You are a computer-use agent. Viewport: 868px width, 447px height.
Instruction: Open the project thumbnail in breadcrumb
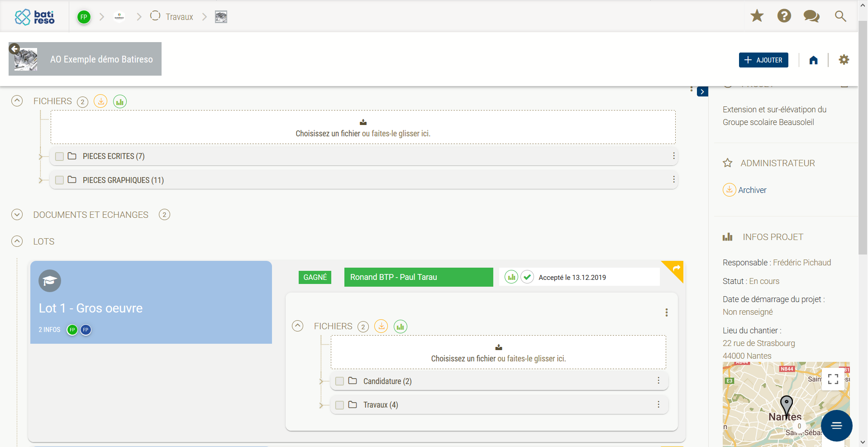pos(221,17)
